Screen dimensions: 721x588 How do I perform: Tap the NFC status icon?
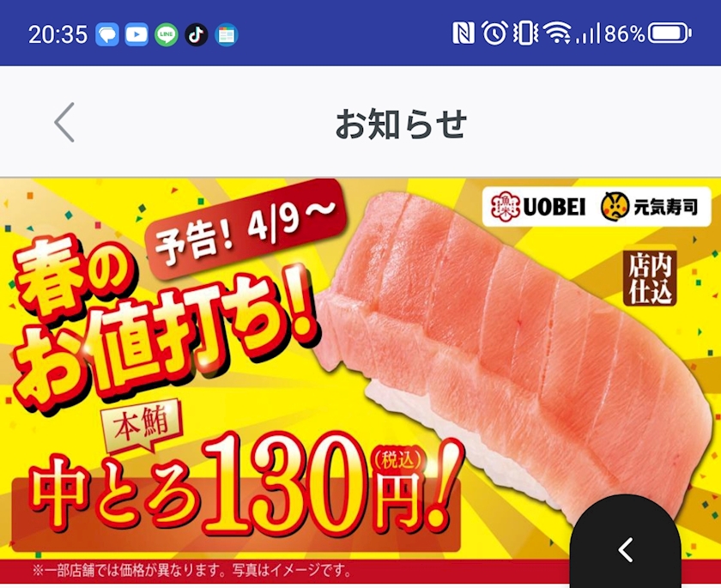[463, 33]
